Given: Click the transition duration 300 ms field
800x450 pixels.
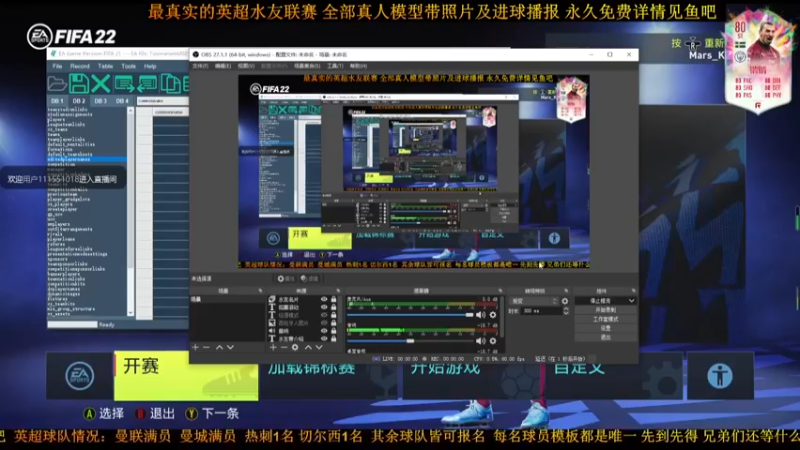Looking at the screenshot, I should 541,311.
